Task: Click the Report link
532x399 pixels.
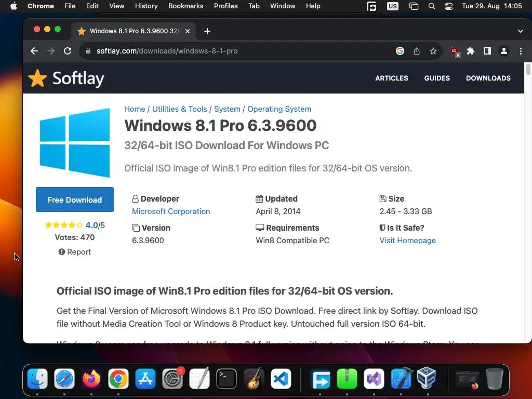Action: 75,252
